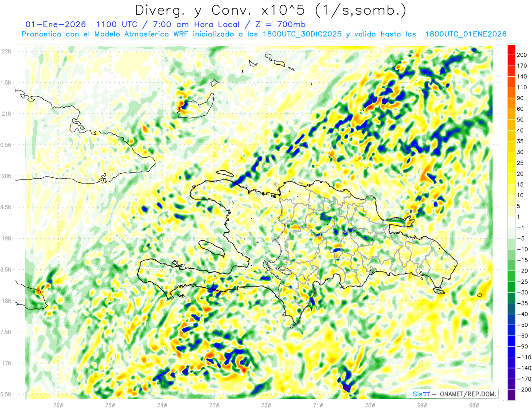This screenshot has height=411, width=532.
Task: Select longitude label '75W'
Action: (110, 404)
